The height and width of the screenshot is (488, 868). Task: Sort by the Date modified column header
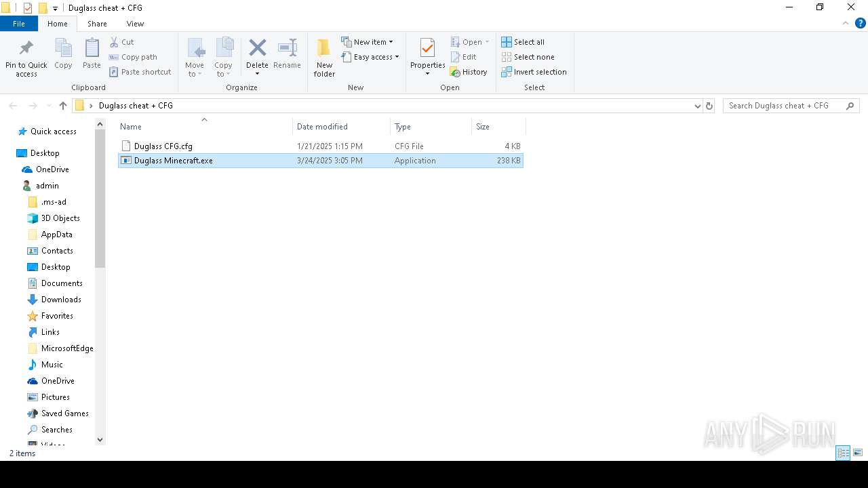[341, 127]
